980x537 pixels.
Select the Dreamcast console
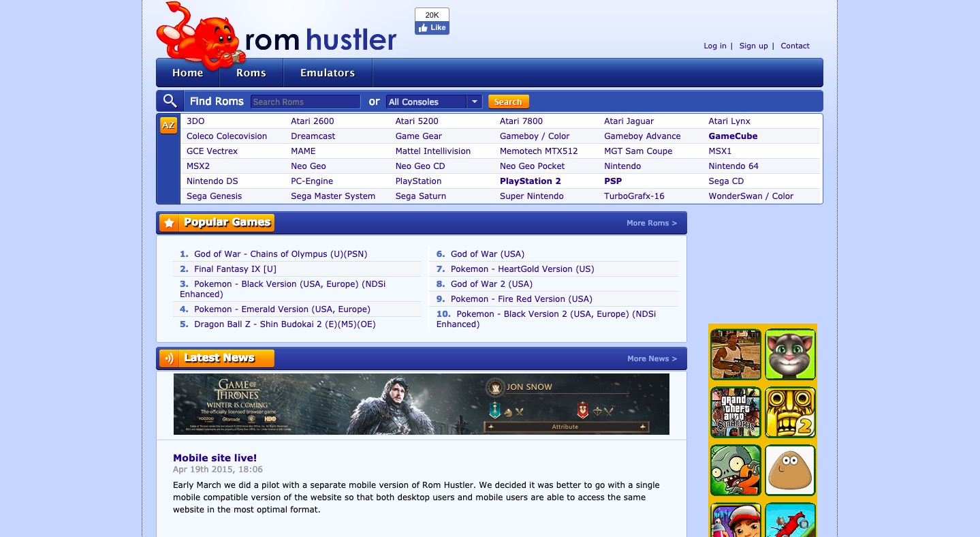pos(313,136)
